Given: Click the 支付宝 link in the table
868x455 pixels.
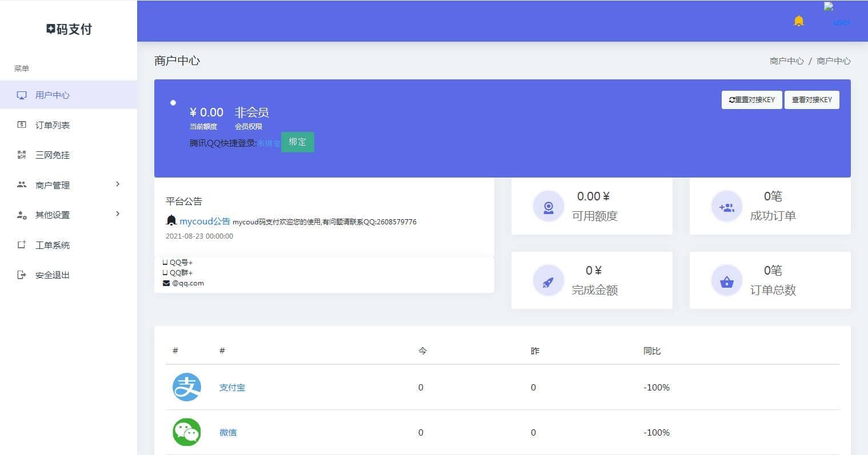Looking at the screenshot, I should 232,387.
